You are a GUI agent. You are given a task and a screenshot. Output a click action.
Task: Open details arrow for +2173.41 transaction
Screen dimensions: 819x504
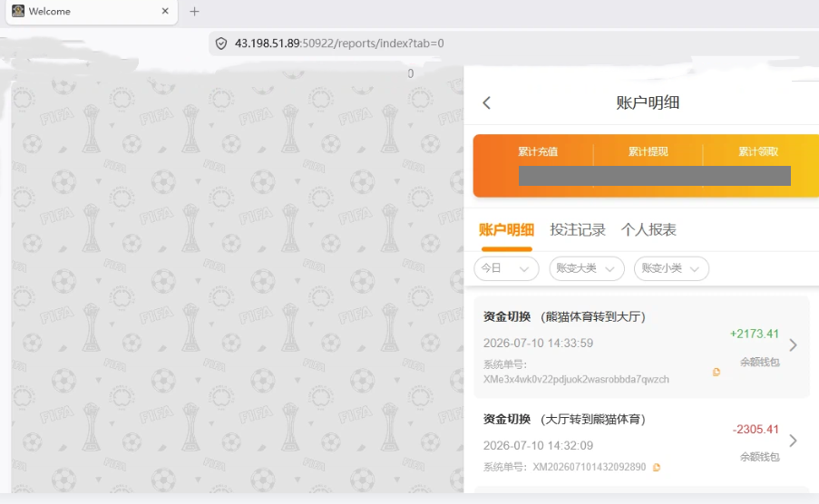(x=793, y=344)
